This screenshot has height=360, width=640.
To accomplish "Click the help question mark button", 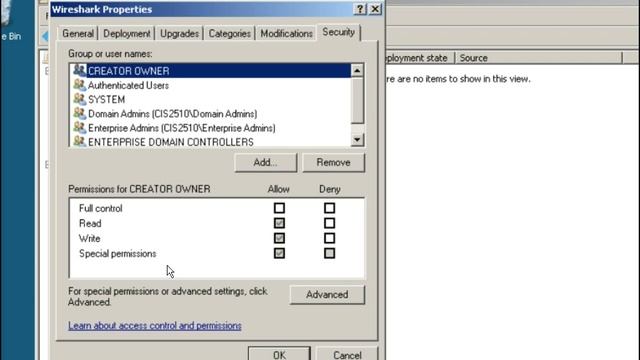I will click(x=360, y=9).
